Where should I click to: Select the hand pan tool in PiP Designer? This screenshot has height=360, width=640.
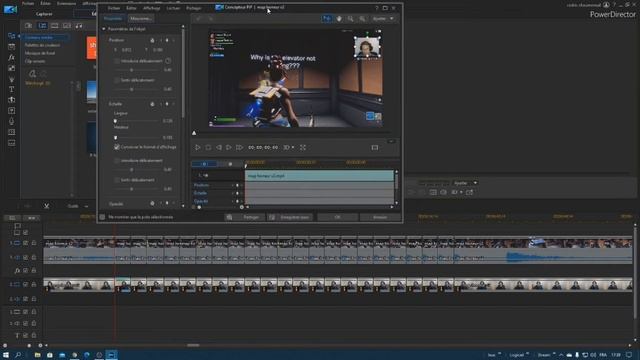(339, 18)
